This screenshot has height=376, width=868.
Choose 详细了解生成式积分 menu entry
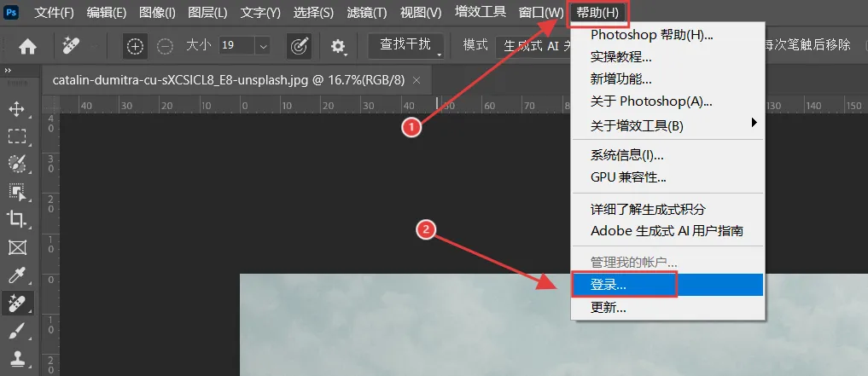[667, 209]
